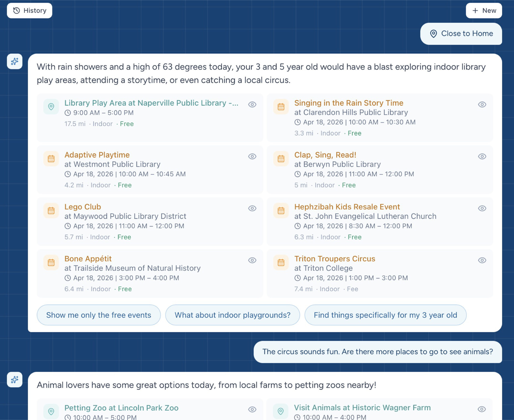Open the Triton Troupers Circus title
This screenshot has width=514, height=420.
coord(335,259)
